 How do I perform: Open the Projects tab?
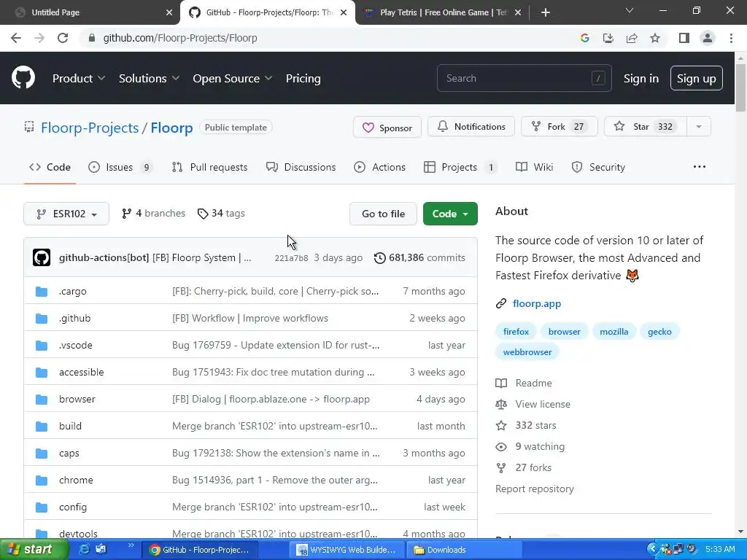(x=460, y=167)
